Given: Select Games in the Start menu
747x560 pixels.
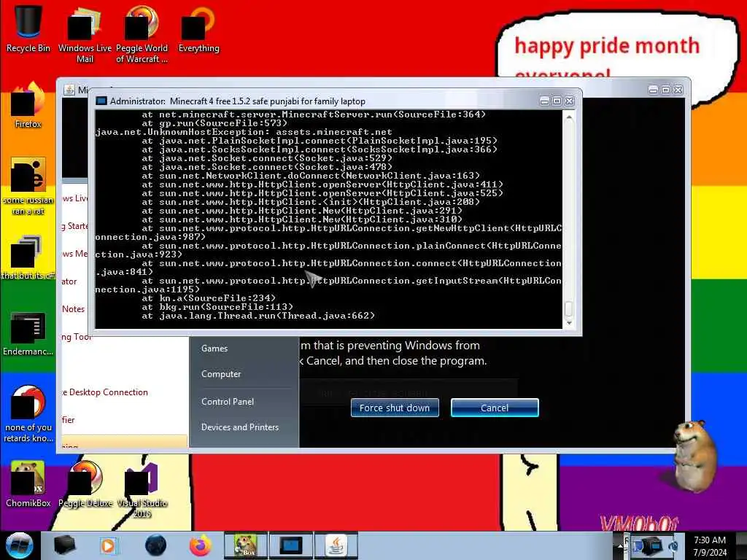Looking at the screenshot, I should click(214, 349).
